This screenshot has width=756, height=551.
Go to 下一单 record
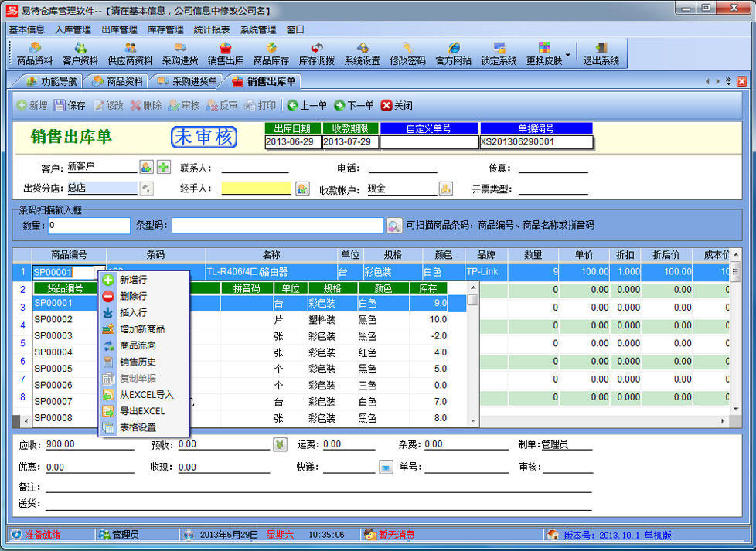354,105
